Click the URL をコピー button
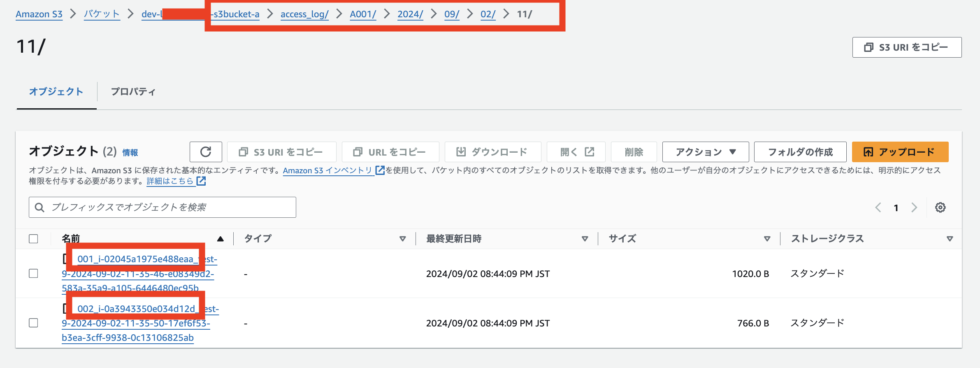 tap(390, 152)
